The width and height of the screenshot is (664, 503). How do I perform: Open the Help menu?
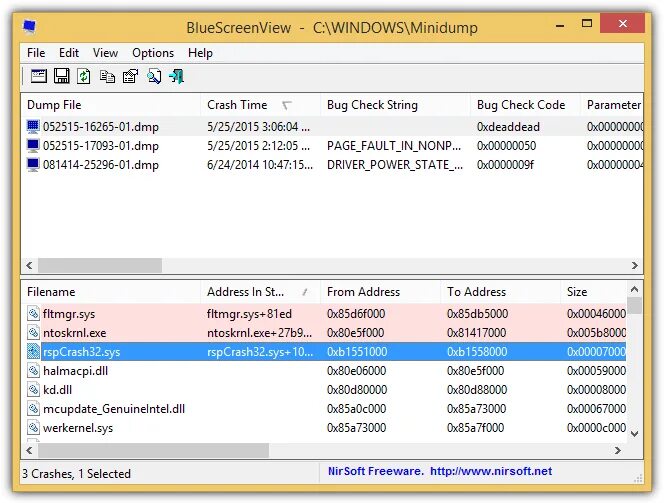click(x=200, y=53)
